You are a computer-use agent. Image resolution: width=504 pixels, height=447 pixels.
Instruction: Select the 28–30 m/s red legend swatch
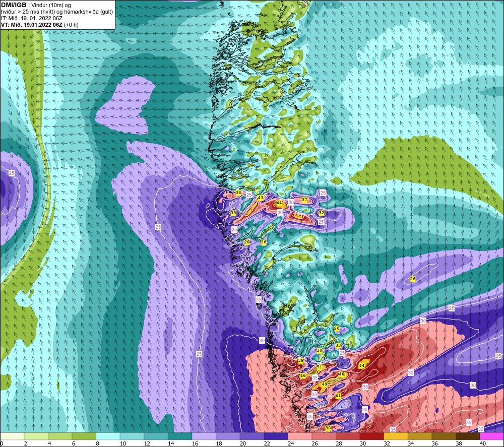(348, 436)
